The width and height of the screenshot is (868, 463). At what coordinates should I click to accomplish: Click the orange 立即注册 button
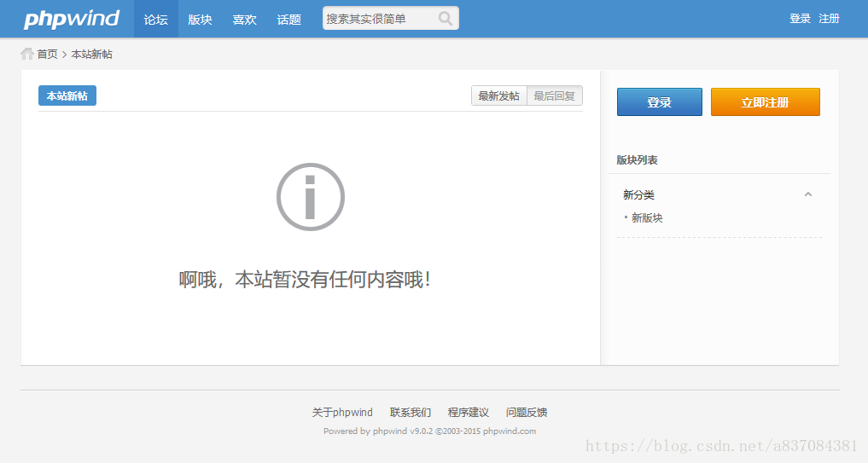click(765, 101)
